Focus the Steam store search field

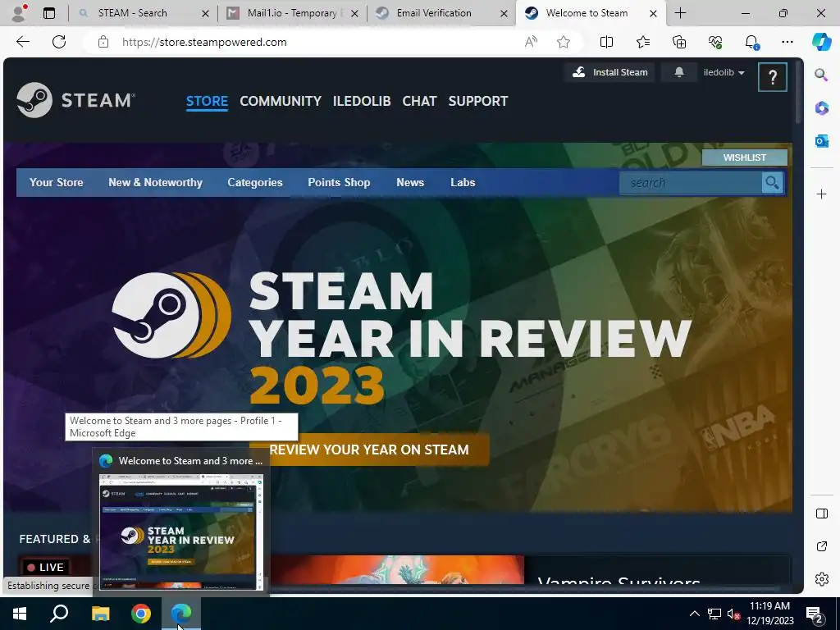(x=691, y=183)
